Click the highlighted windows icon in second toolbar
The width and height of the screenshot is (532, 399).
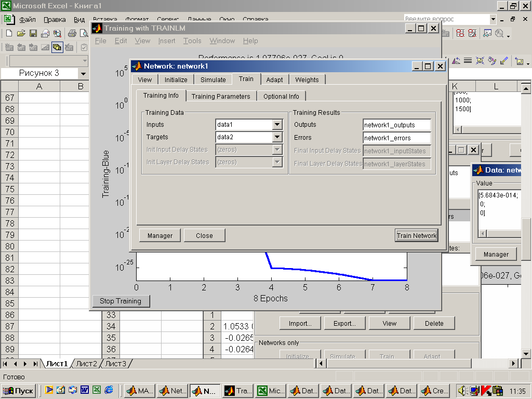[x=57, y=47]
